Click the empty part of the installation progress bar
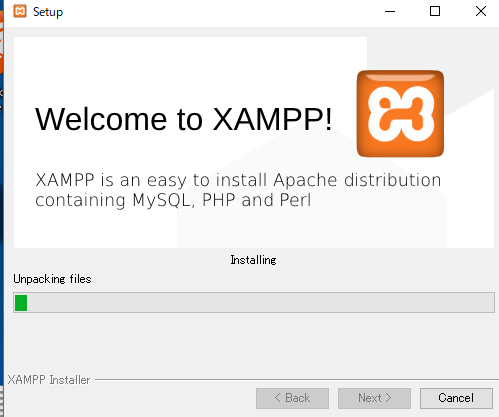Screen dimensions: 499x417 click(x=260, y=303)
